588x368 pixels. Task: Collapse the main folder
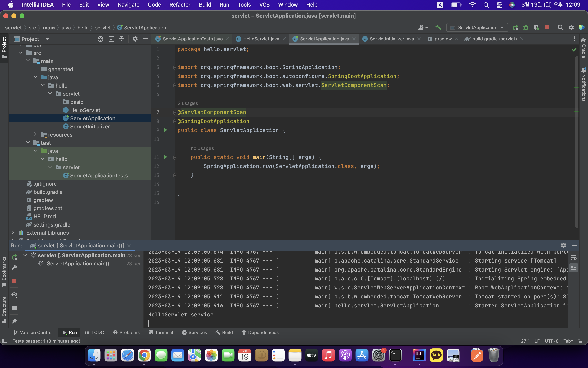click(x=28, y=61)
